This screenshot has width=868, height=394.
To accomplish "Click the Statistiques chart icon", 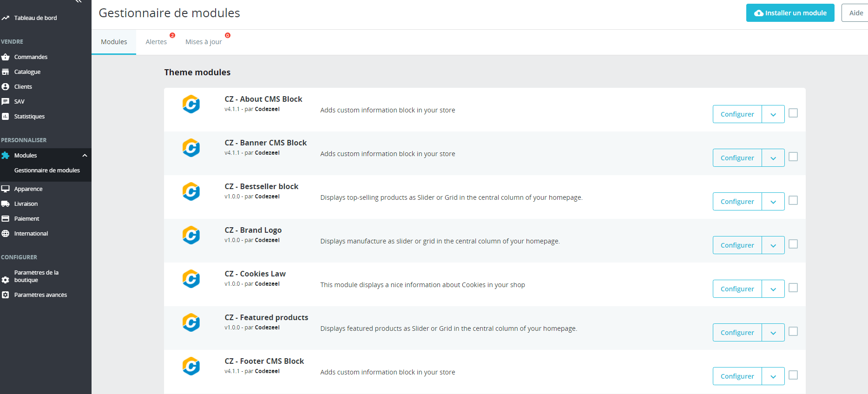I will pos(6,117).
